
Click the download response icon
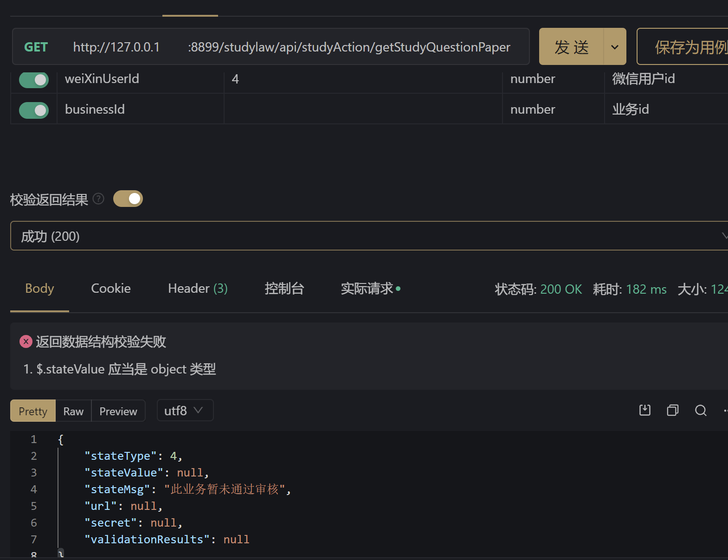tap(645, 410)
